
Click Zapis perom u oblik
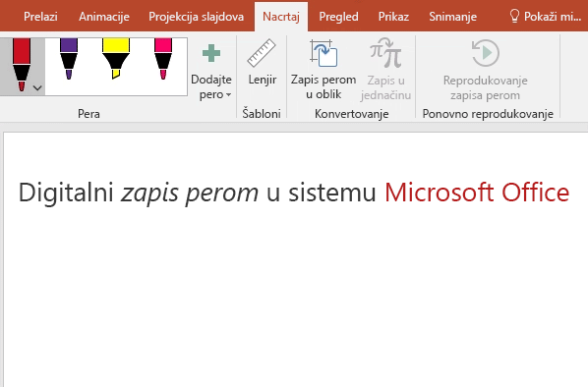(323, 70)
